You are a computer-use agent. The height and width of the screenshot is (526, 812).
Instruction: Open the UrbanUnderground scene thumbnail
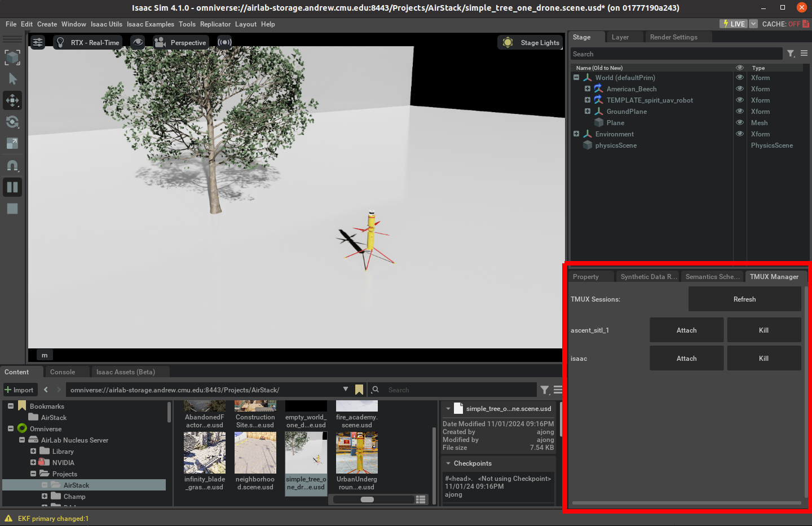point(357,454)
